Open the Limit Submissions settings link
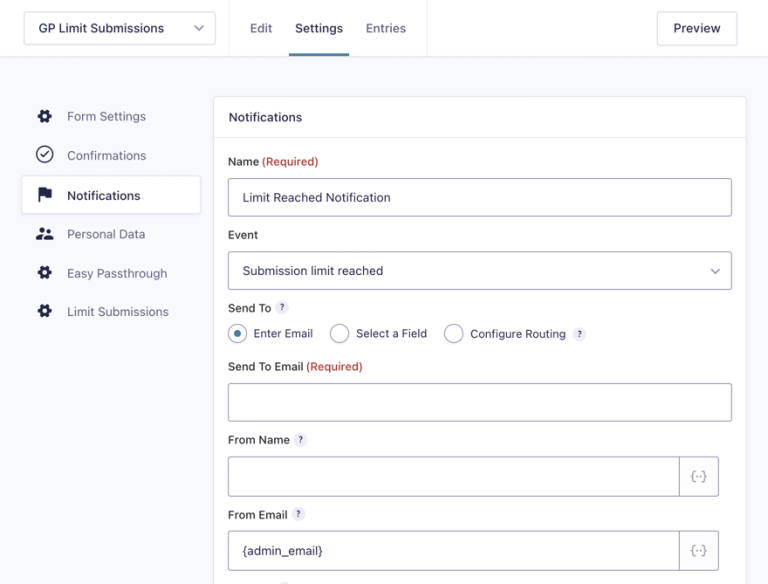768x584 pixels. point(117,311)
